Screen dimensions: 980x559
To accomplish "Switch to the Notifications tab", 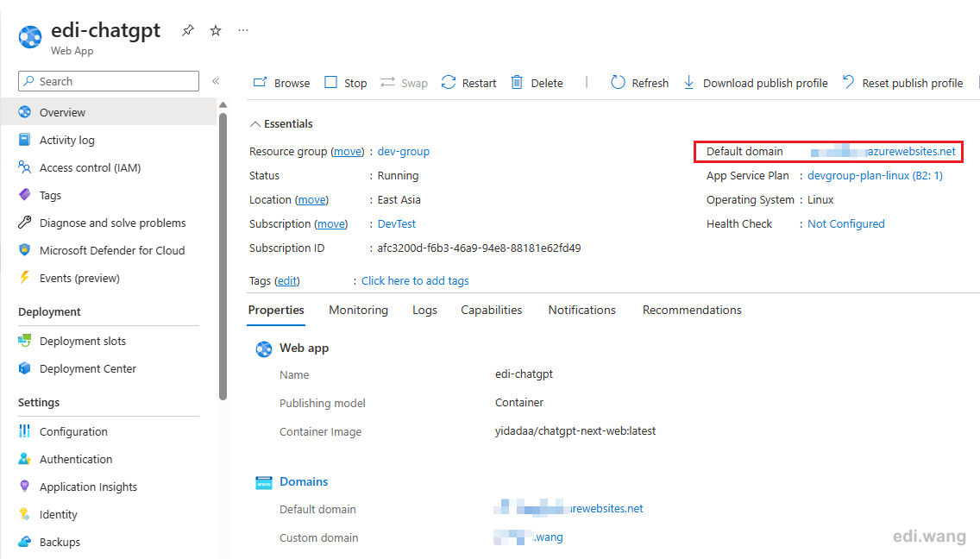I will [581, 311].
